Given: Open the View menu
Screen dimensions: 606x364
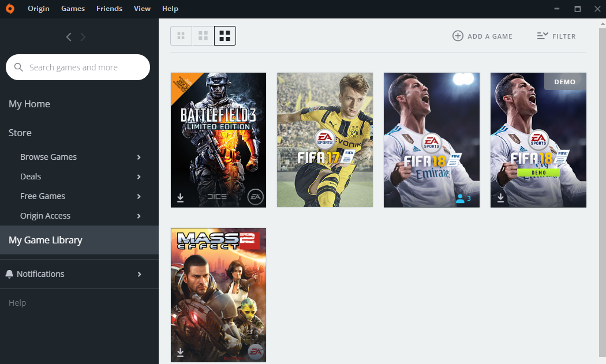Looking at the screenshot, I should [142, 9].
